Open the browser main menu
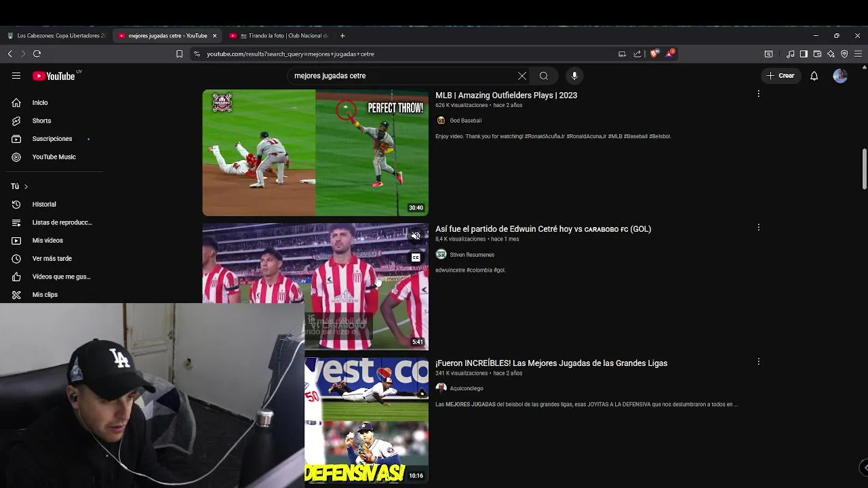The height and width of the screenshot is (488, 868). (x=858, y=54)
